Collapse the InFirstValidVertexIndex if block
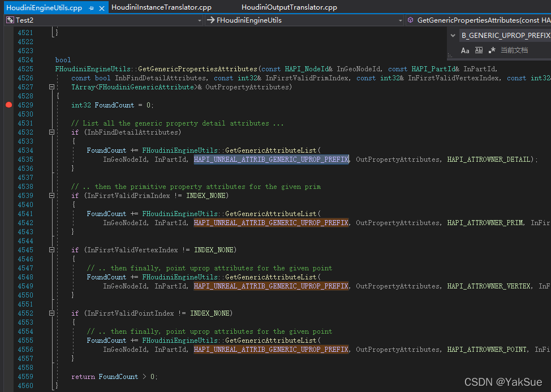This screenshot has height=392, width=551. point(51,250)
